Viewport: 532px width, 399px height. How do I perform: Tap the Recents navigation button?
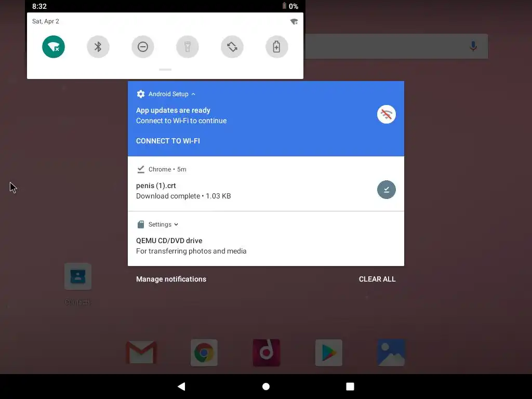tap(350, 387)
